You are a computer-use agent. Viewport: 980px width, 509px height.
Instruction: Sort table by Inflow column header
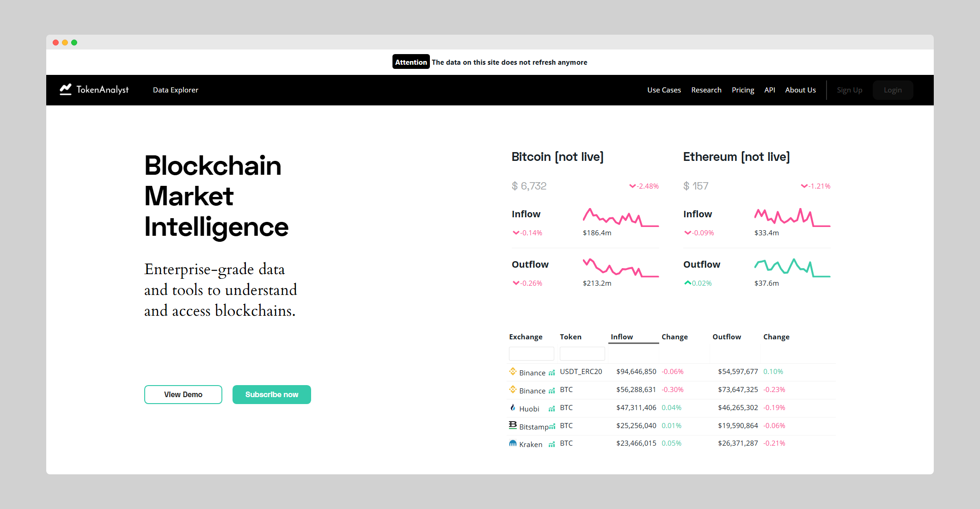point(622,337)
